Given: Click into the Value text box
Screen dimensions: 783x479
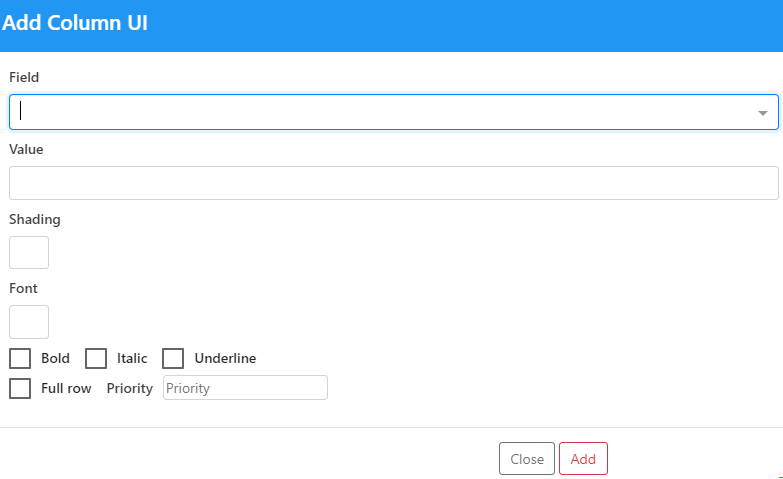Looking at the screenshot, I should [x=393, y=183].
